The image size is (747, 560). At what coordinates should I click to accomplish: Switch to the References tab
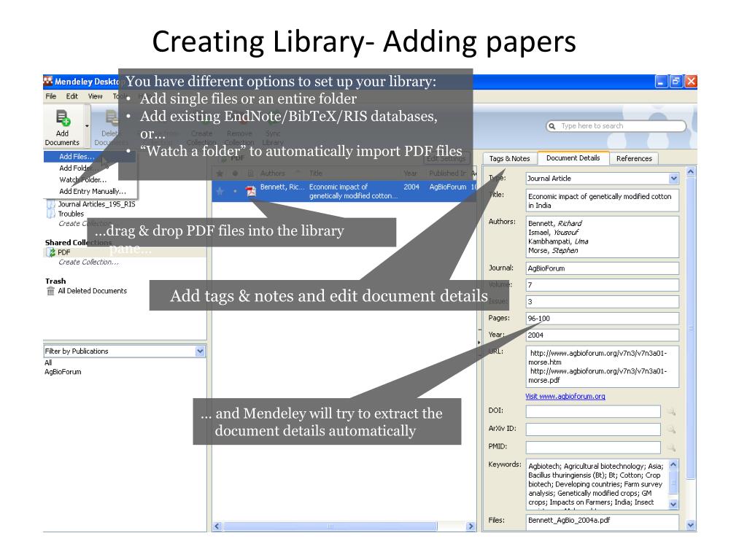(634, 158)
